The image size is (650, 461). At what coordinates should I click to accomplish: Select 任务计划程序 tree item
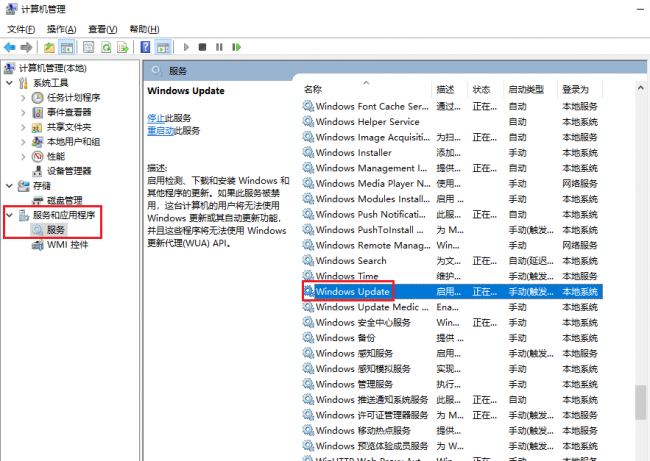click(x=73, y=98)
